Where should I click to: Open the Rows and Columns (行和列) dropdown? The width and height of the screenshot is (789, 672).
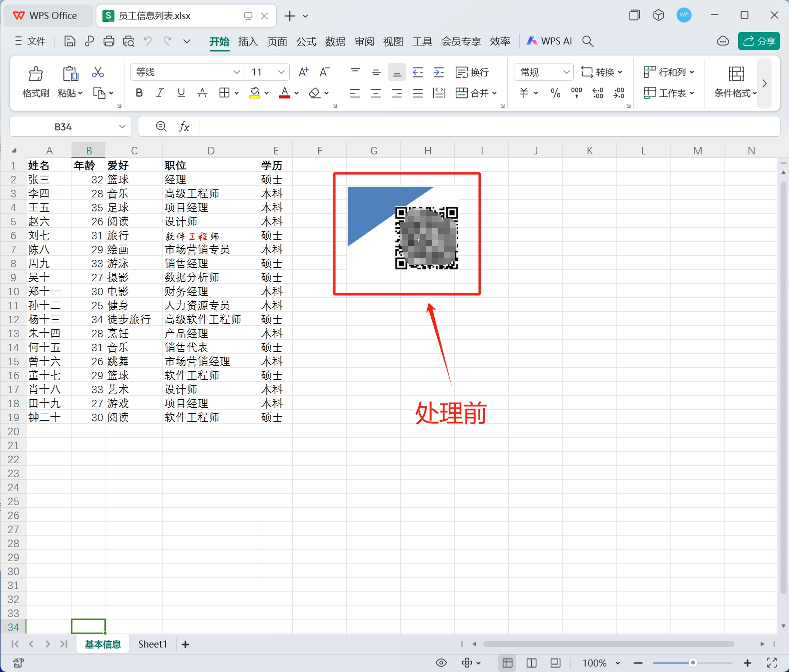tap(669, 72)
